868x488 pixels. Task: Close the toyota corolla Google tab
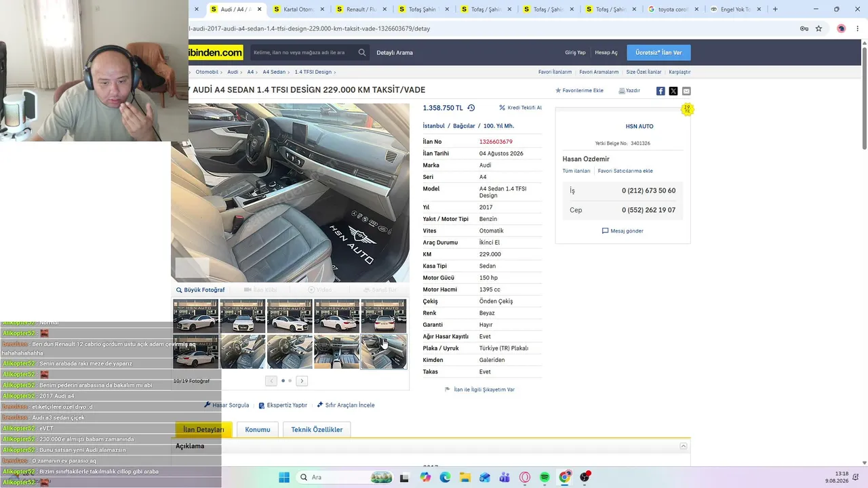[x=696, y=9]
